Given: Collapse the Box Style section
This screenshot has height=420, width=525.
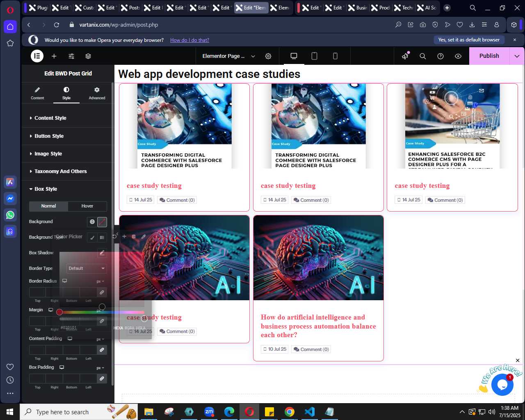Looking at the screenshot, I should (68, 189).
